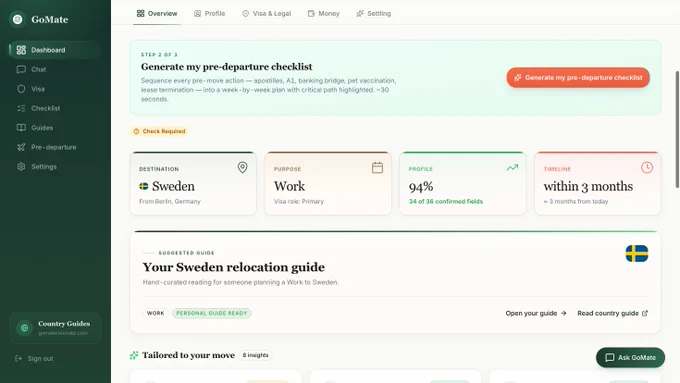The width and height of the screenshot is (680, 383).
Task: Click the Overview tab grid icon
Action: 141,13
